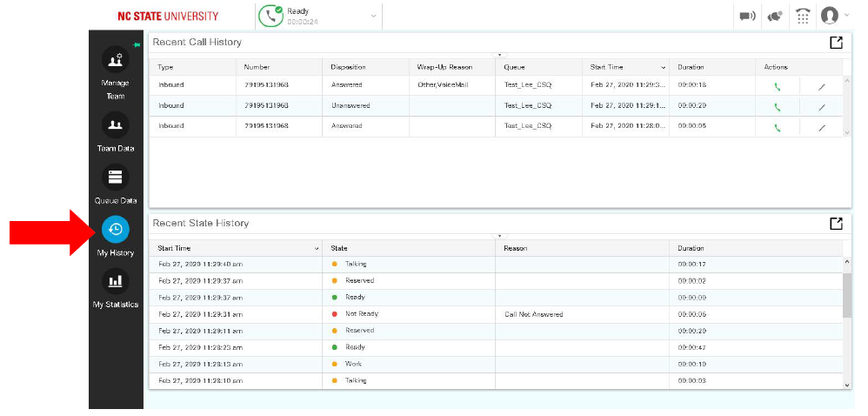Viewport: 868px width, 416px height.
Task: Open the Manage Team sidebar icon
Action: (115, 60)
